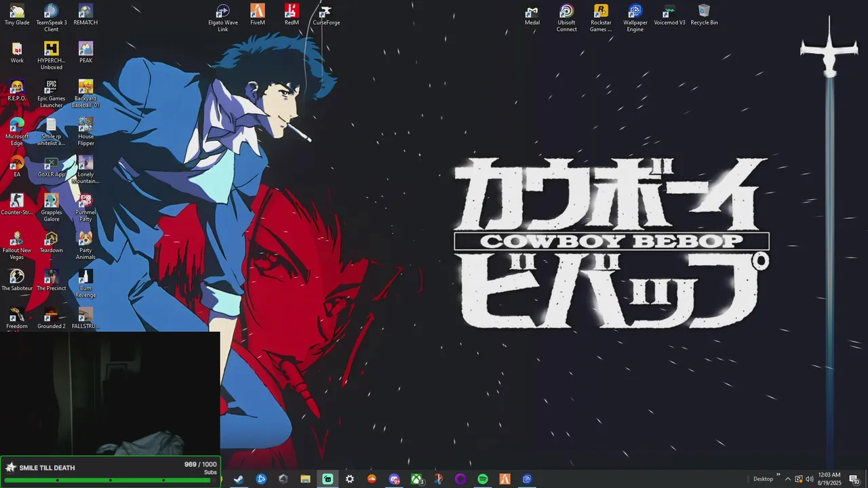Select the Smile rp whitelist text file

click(x=52, y=131)
